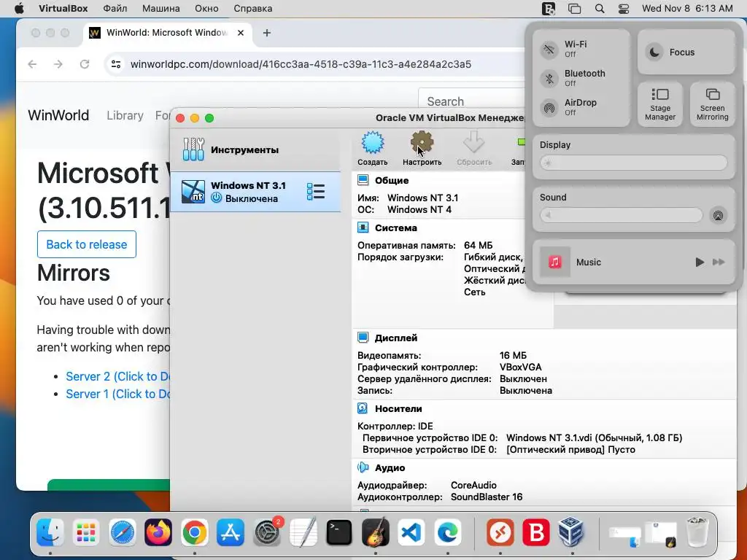This screenshot has width=747, height=560.
Task: Open the VirtualBox application menu
Action: (63, 9)
